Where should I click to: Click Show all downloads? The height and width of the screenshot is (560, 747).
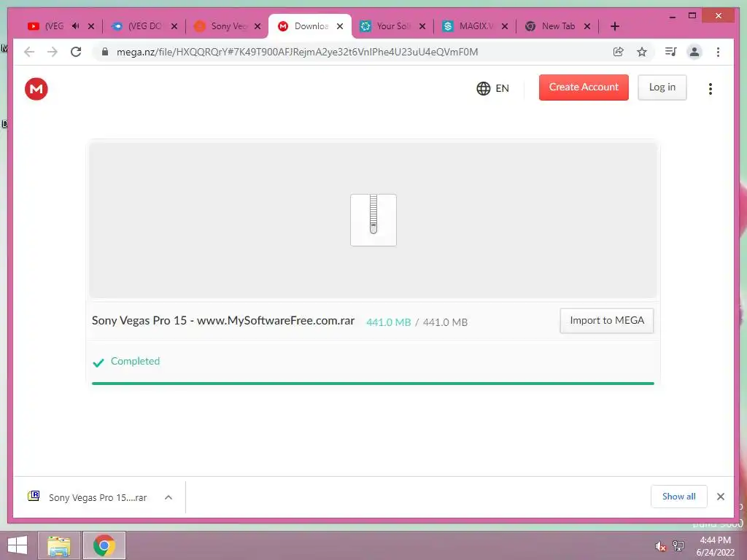(x=679, y=497)
